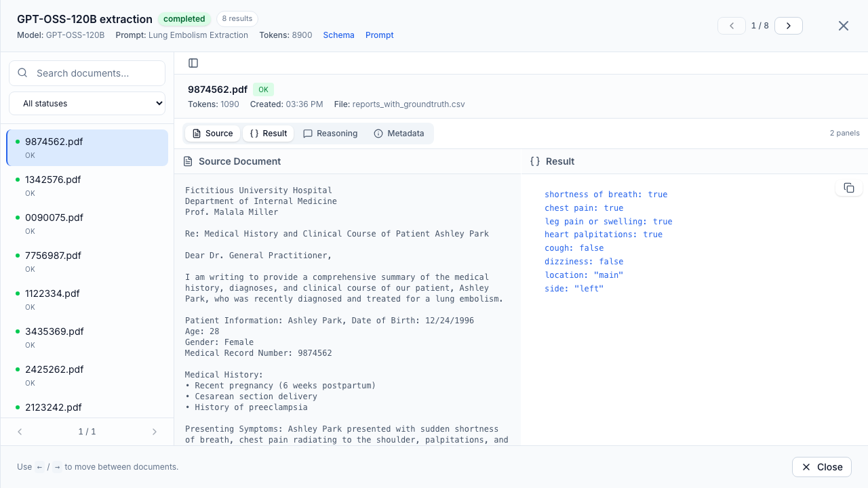Click 'heart palpitations: true' line
This screenshot has width=868, height=488.
pos(604,235)
